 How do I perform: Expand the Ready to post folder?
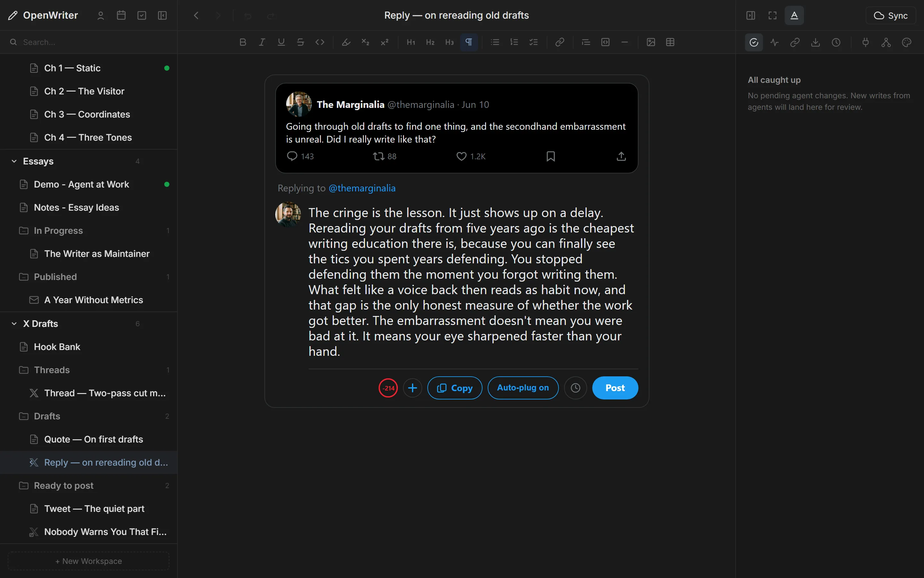pos(89,486)
